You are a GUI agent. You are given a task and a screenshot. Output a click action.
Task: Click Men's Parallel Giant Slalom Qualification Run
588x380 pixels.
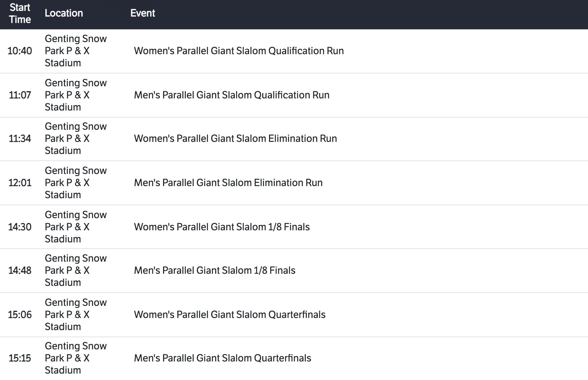click(232, 95)
